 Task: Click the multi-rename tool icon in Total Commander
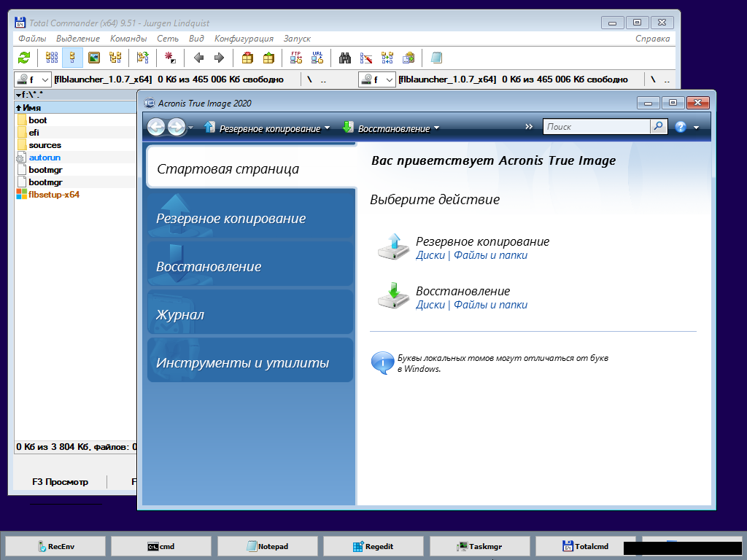point(366,58)
